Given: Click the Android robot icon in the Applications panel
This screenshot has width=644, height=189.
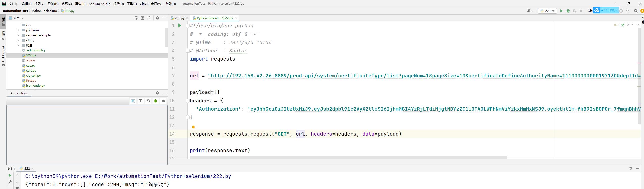Looking at the screenshot, I should pos(156,101).
